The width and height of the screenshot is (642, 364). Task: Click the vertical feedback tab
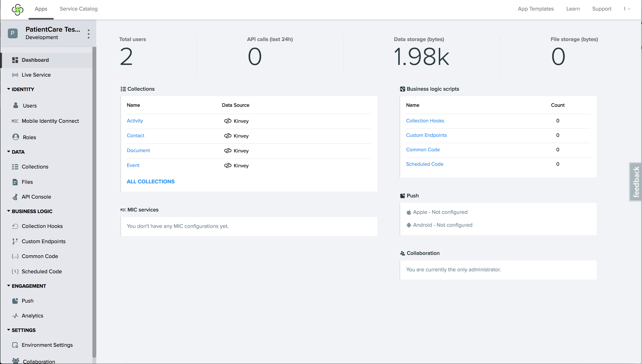(x=636, y=182)
